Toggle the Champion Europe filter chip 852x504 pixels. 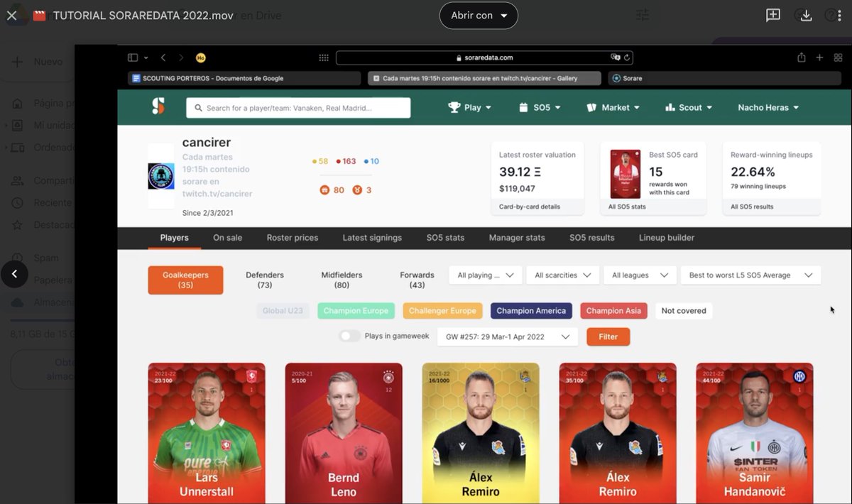tap(356, 311)
